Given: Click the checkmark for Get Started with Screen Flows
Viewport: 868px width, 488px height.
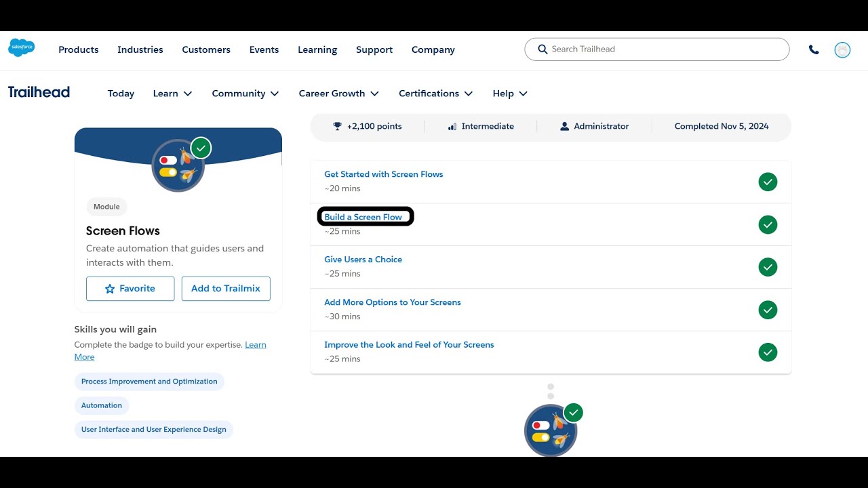Looking at the screenshot, I should 768,182.
